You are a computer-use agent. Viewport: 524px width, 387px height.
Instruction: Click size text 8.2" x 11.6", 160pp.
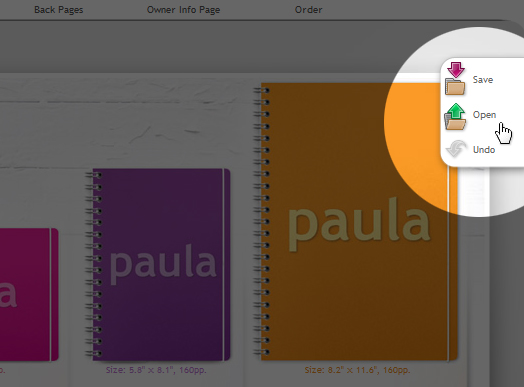click(357, 370)
